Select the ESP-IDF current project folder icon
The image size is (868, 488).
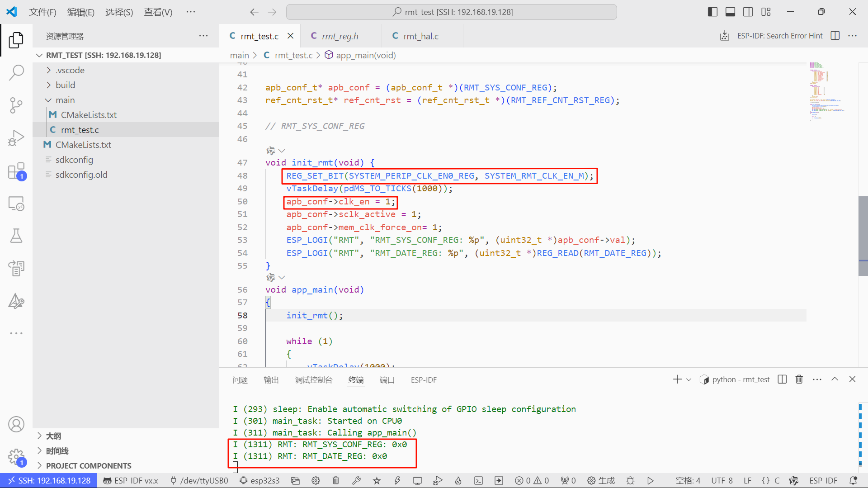tap(295, 480)
